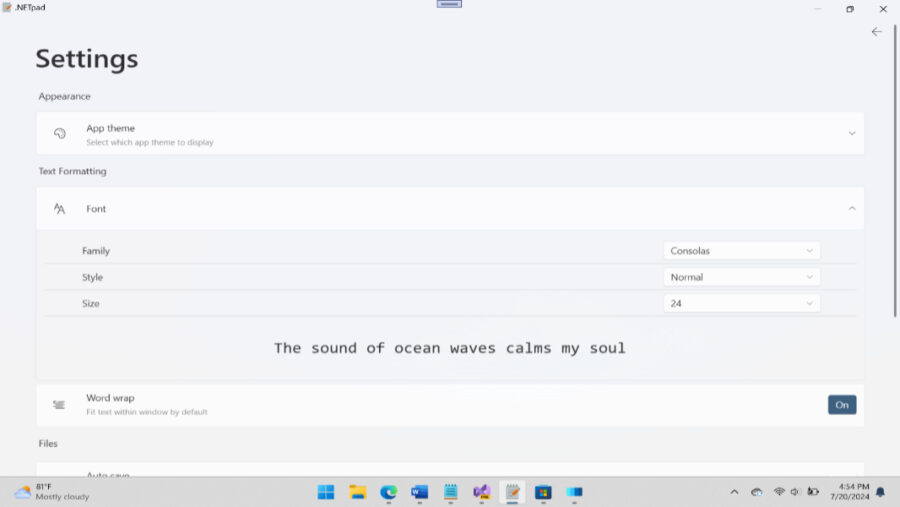Click the Word wrap lines icon
The image size is (900, 507).
click(60, 405)
